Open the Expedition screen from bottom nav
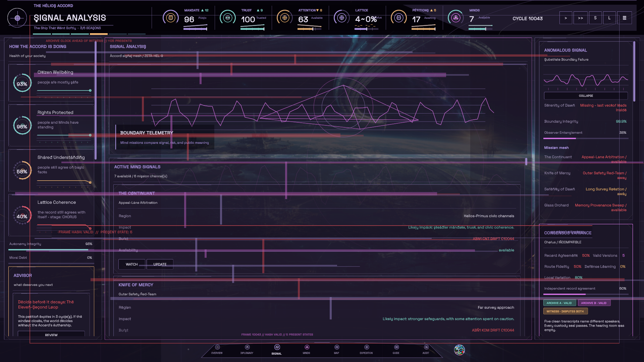This screenshot has height=362, width=644. 366,349
